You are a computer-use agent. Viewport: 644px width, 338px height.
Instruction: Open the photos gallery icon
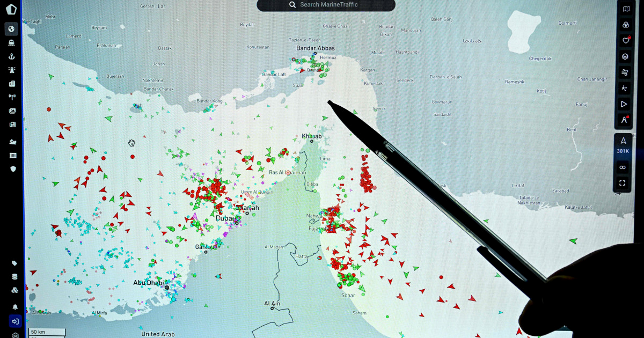11,111
